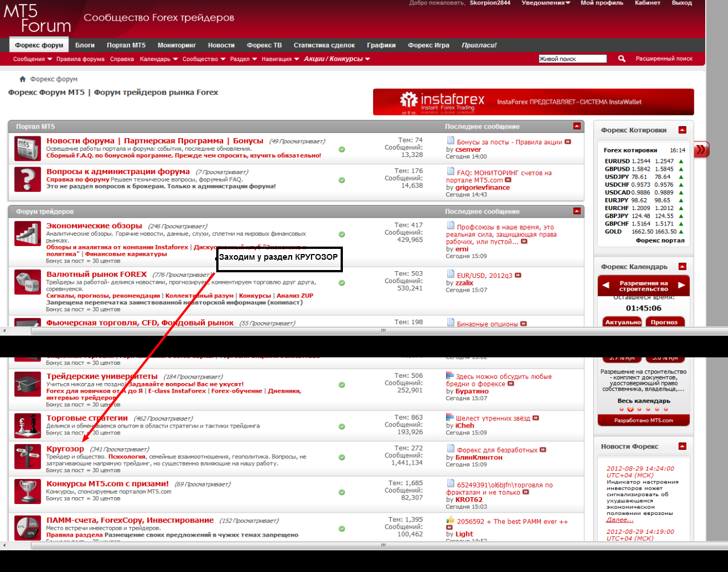Viewport: 728px width, 572px height.
Task: Open the Кругозор signpost icon
Action: click(x=27, y=457)
